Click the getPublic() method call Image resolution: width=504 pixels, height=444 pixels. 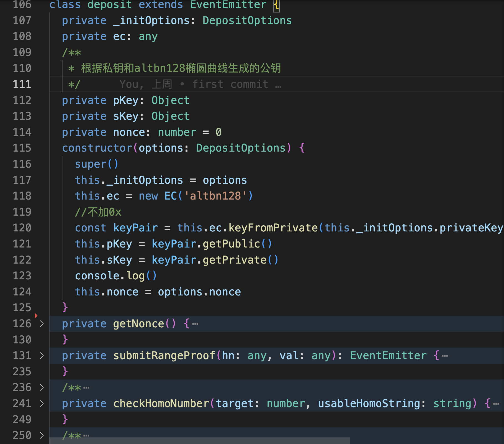(x=237, y=244)
